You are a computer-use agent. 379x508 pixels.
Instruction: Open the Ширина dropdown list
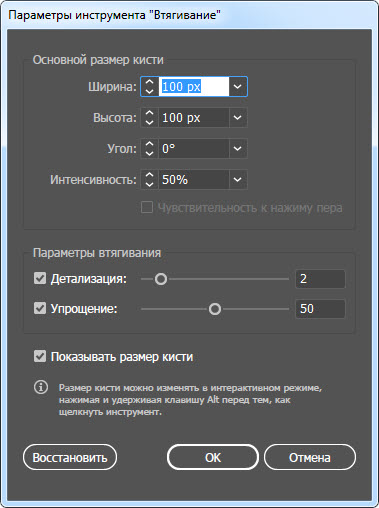coord(238,87)
